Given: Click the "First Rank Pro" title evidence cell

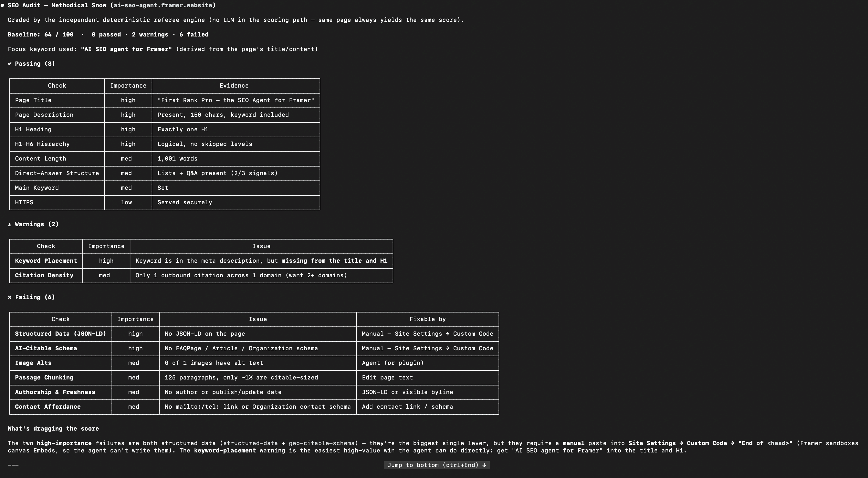Looking at the screenshot, I should (236, 100).
